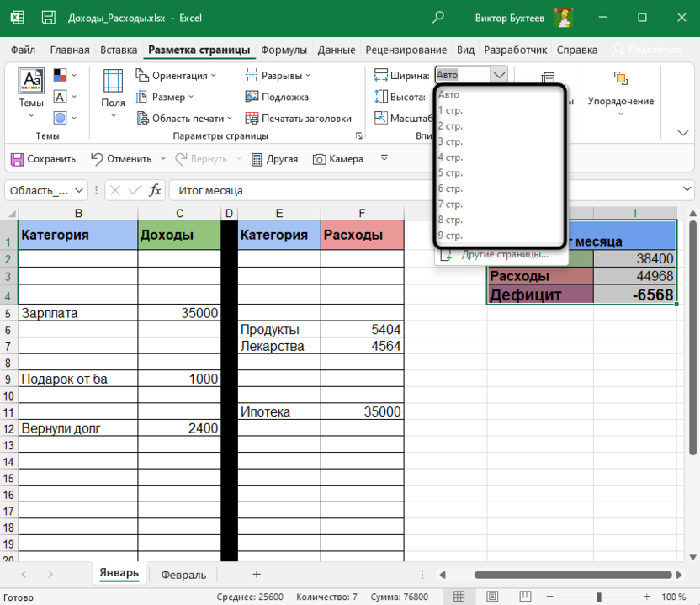Click the Подложка background image button
Viewport: 700px width, 605px height.
coord(277,97)
